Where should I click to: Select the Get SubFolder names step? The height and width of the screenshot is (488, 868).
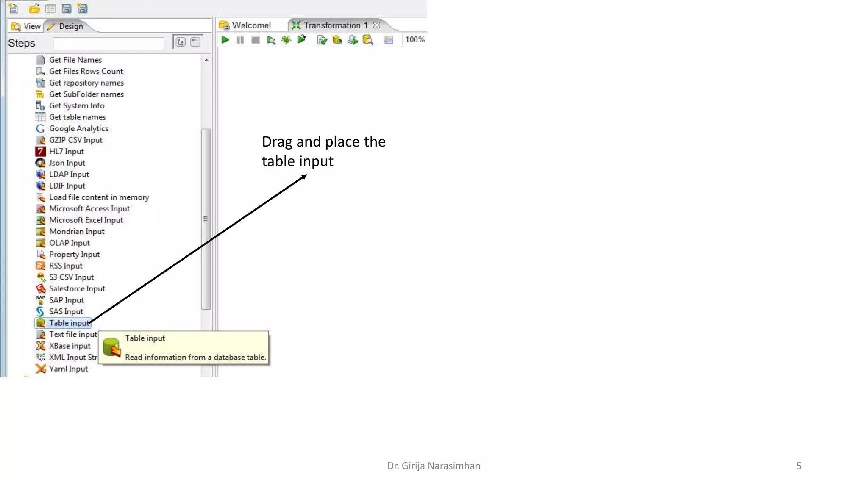86,94
